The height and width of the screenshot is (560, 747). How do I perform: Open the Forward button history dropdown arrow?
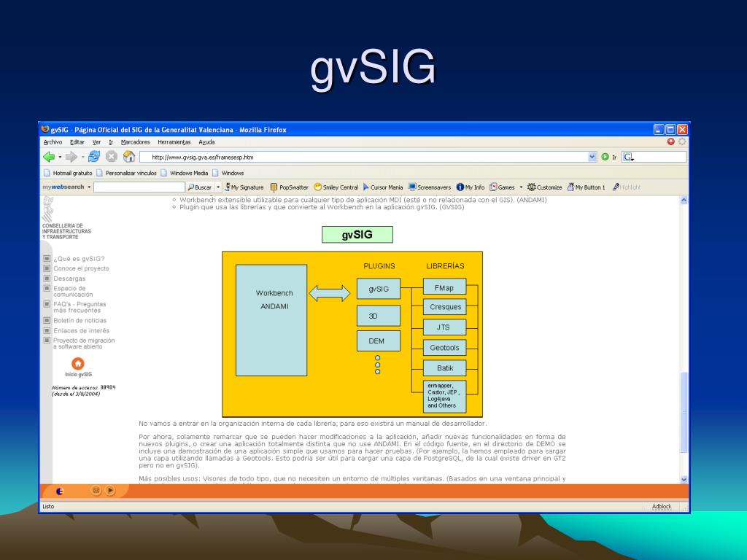pos(82,157)
